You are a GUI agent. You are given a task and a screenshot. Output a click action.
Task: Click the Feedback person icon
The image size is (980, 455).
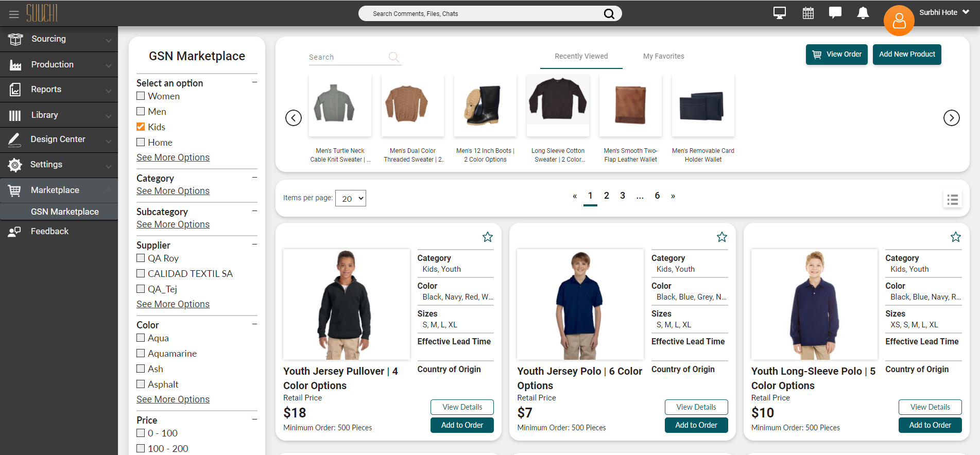point(14,232)
